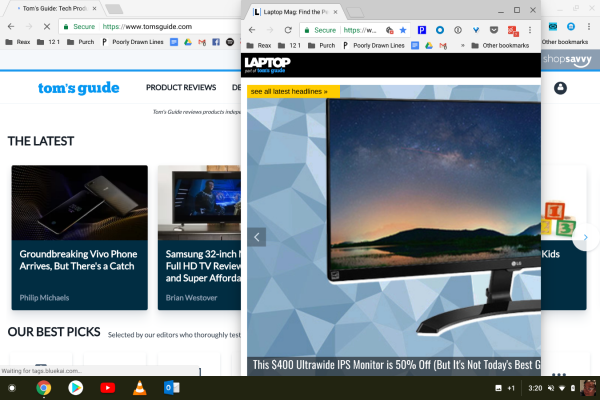
Task: Open the Samsung 32-inch TV article thumbnail
Action: click(199, 202)
